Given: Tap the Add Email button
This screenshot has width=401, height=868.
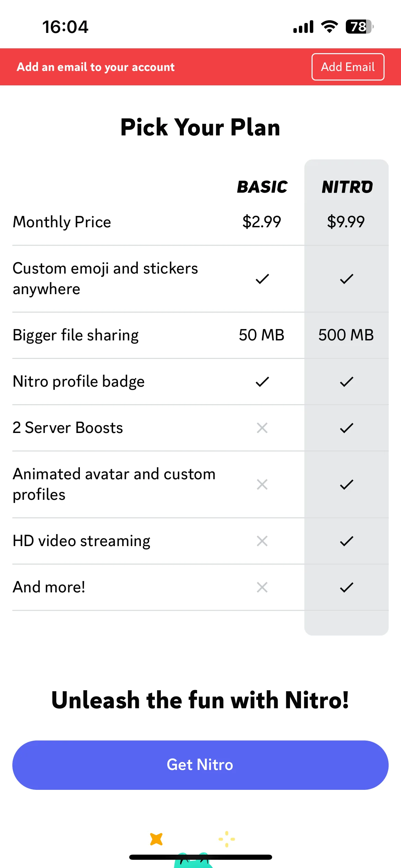Looking at the screenshot, I should pos(348,67).
